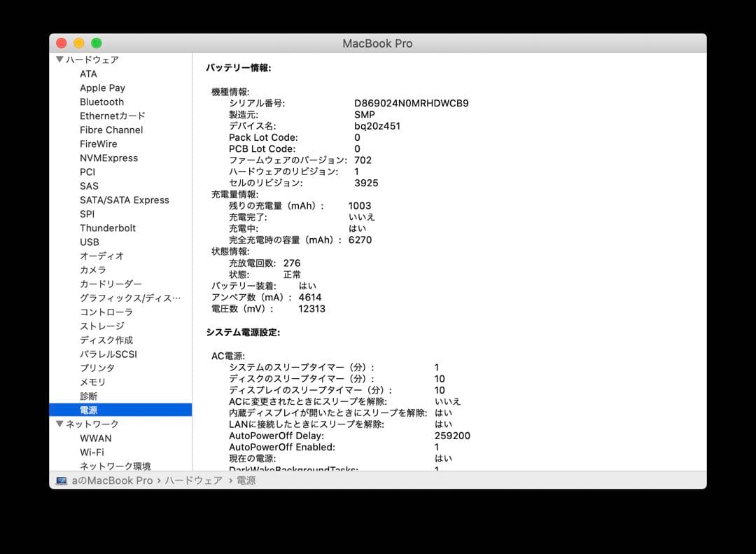Select Wi-Fi under ネットワーク

92,452
